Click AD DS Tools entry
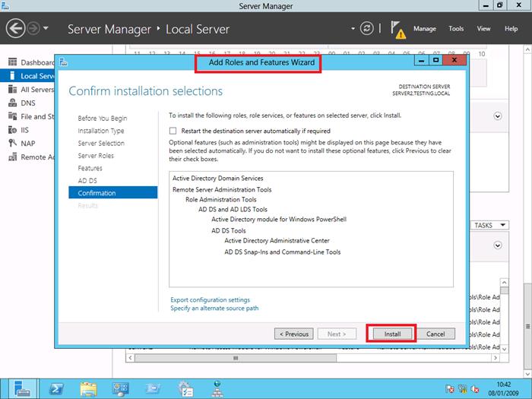The image size is (532, 399). pos(229,231)
